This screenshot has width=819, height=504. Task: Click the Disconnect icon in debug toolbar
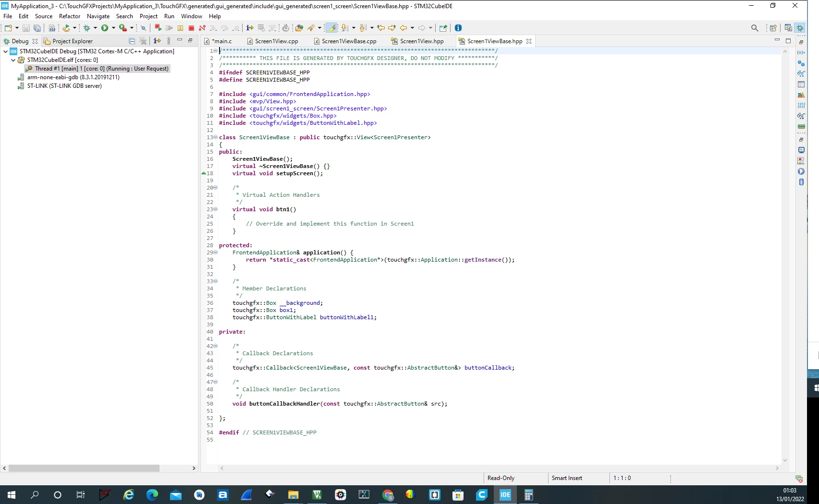(202, 28)
